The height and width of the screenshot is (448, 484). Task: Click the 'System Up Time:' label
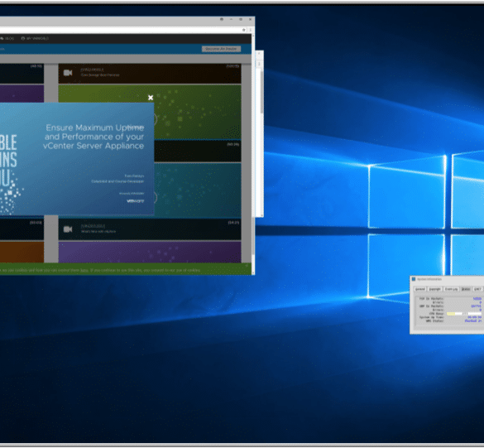[431, 317]
